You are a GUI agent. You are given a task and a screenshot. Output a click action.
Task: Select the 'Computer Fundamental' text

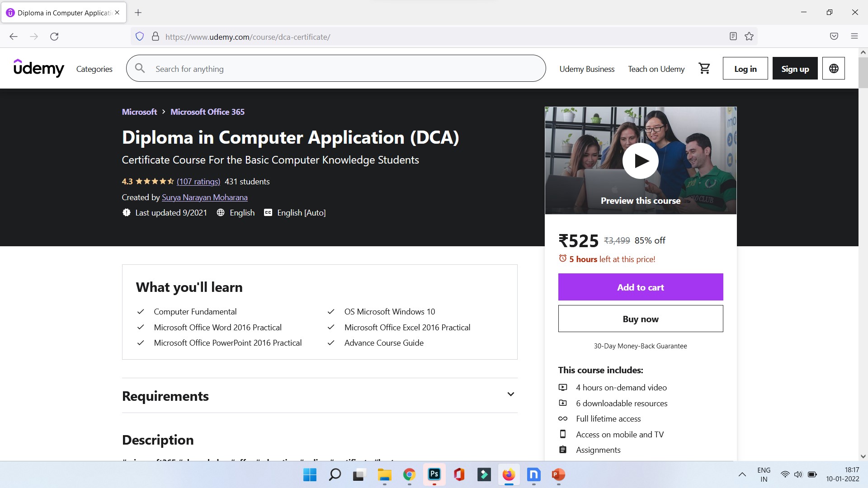coord(195,311)
